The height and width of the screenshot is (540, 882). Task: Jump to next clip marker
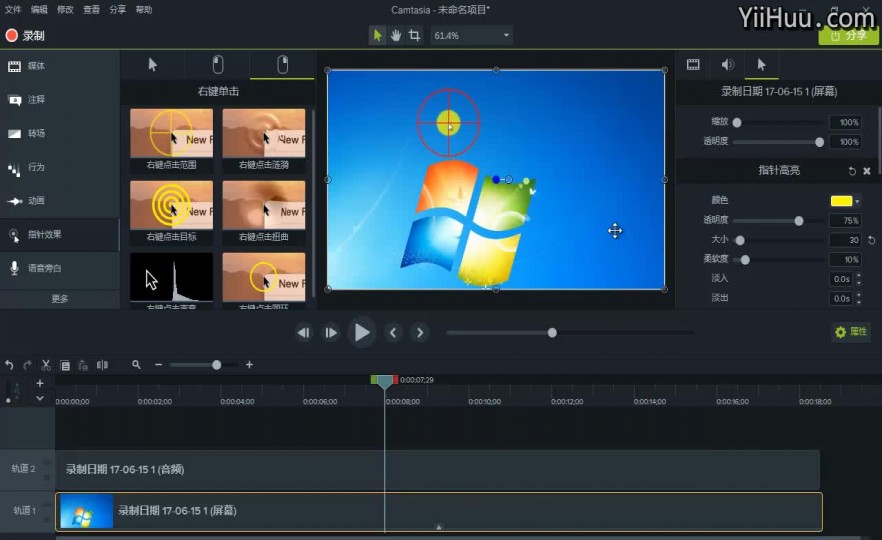click(x=420, y=332)
